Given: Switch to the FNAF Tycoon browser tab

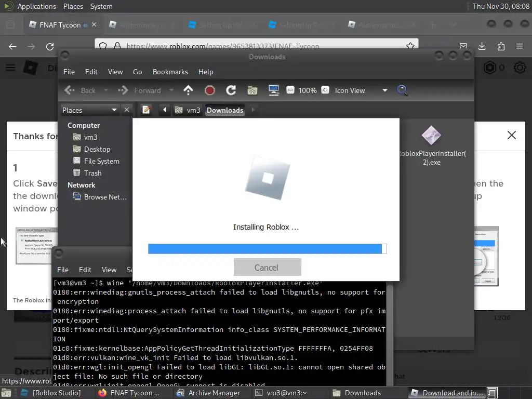Looking at the screenshot, I should click(x=60, y=25).
